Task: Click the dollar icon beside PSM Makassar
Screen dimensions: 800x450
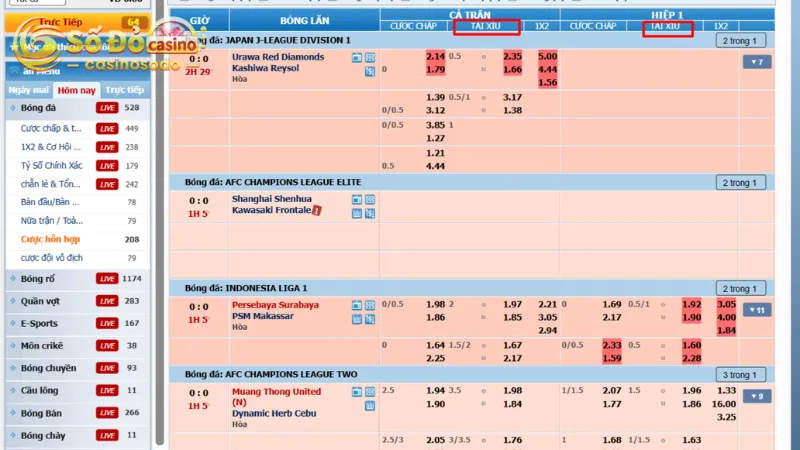Action: pyautogui.click(x=370, y=319)
